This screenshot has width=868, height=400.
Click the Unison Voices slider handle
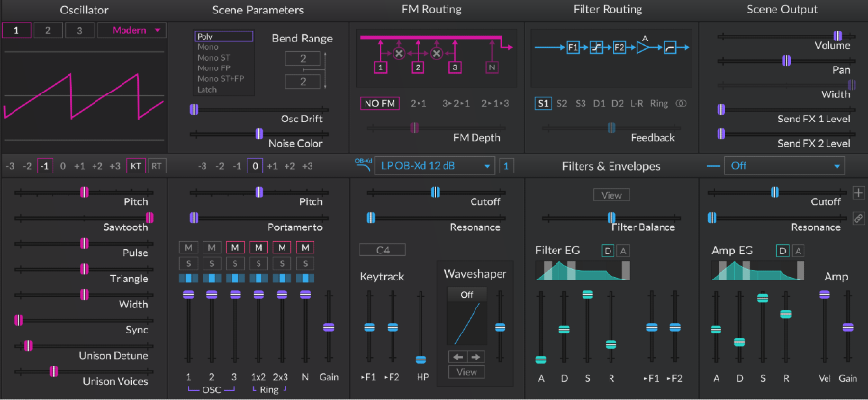click(53, 371)
